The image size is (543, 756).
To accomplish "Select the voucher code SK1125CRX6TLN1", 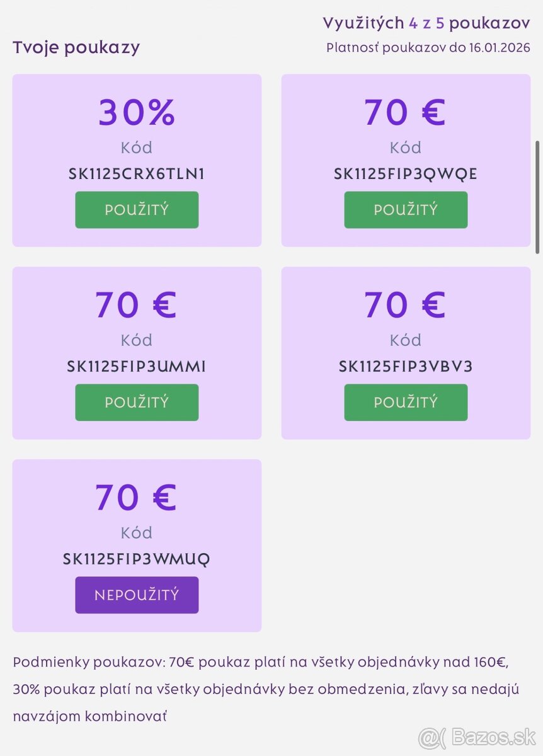I will (137, 174).
